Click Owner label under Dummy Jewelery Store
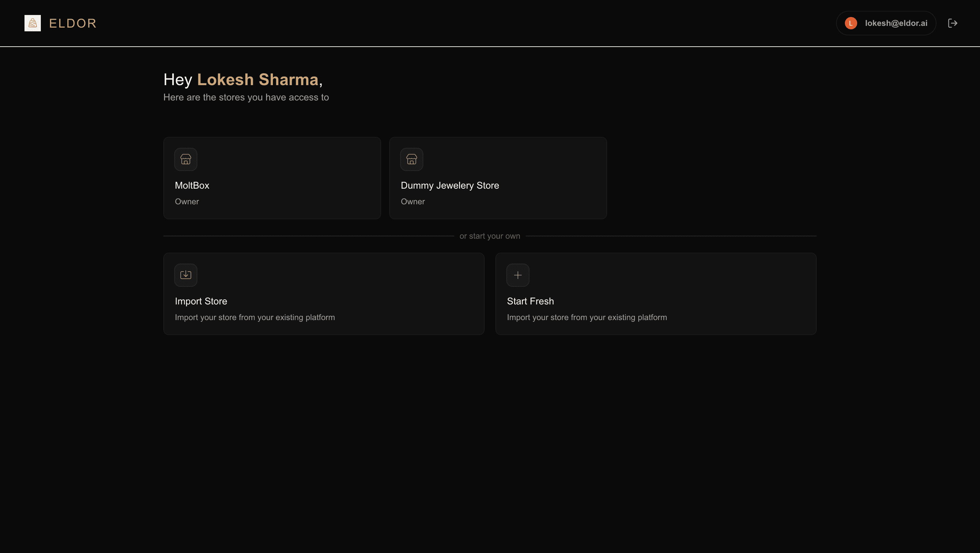The width and height of the screenshot is (980, 553). pyautogui.click(x=412, y=202)
